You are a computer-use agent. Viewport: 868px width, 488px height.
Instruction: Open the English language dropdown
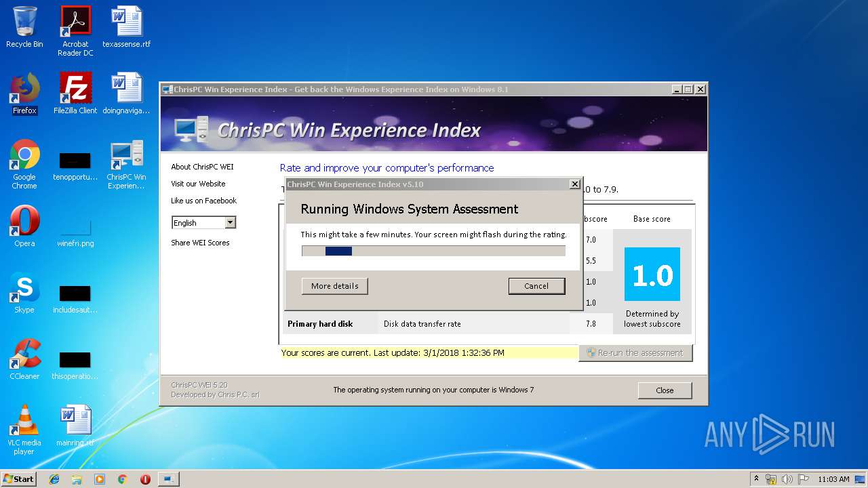point(203,222)
